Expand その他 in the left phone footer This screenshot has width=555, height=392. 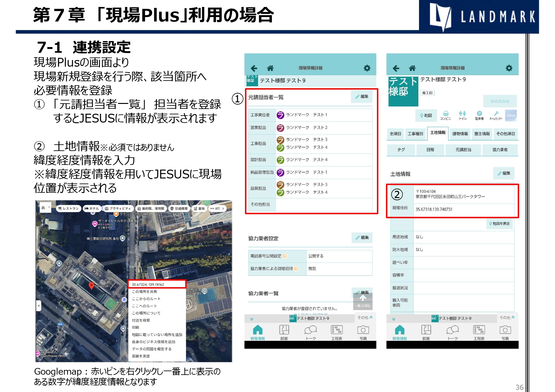(x=365, y=318)
